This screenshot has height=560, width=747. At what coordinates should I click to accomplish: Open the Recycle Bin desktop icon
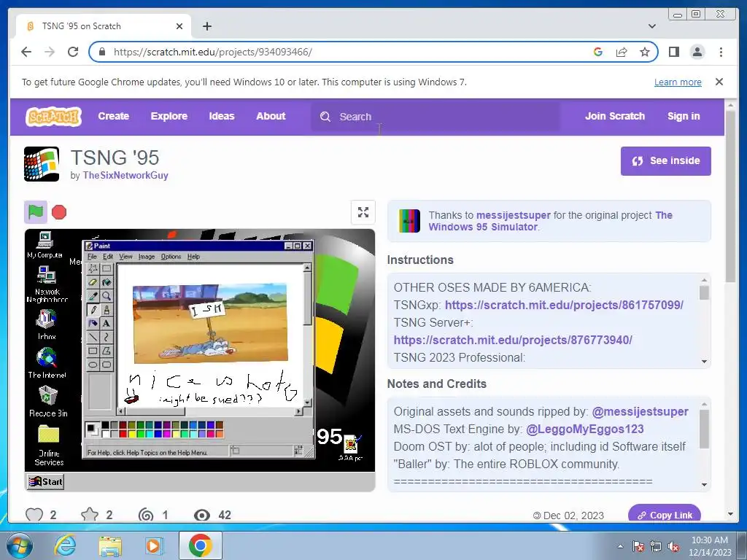coord(47,402)
